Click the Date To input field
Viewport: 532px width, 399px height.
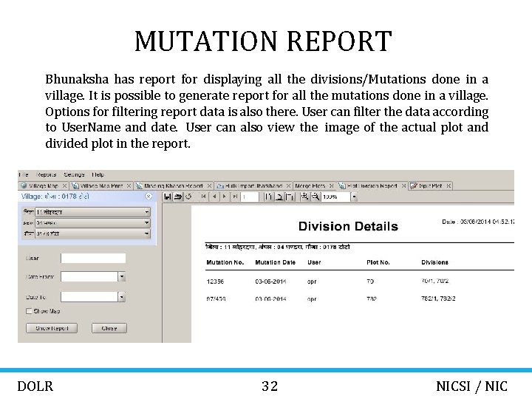[89, 297]
